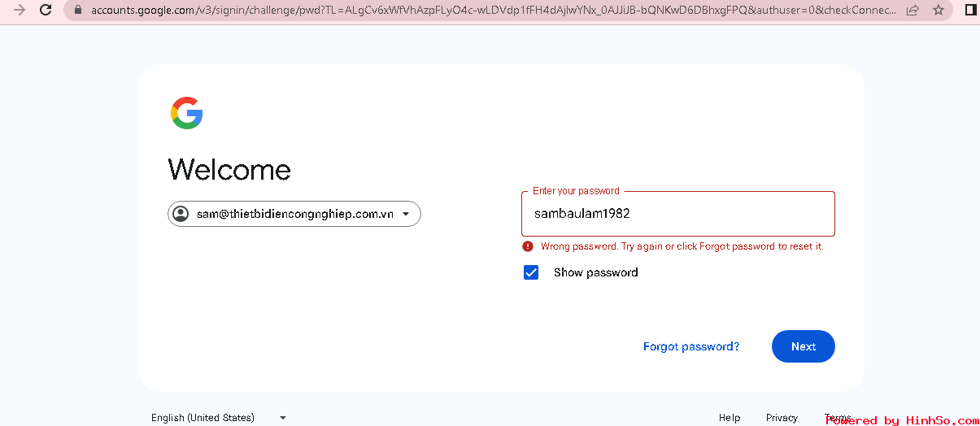Open the Terms footer link
Image resolution: width=980 pixels, height=426 pixels.
tap(838, 418)
